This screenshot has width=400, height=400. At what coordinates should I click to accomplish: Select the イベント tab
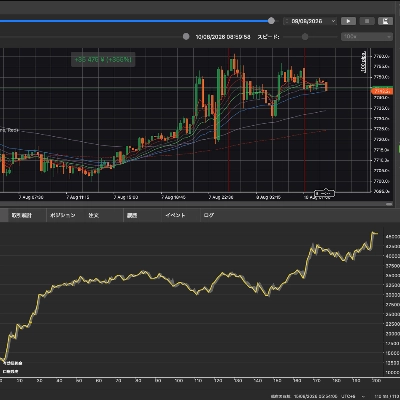pyautogui.click(x=175, y=215)
